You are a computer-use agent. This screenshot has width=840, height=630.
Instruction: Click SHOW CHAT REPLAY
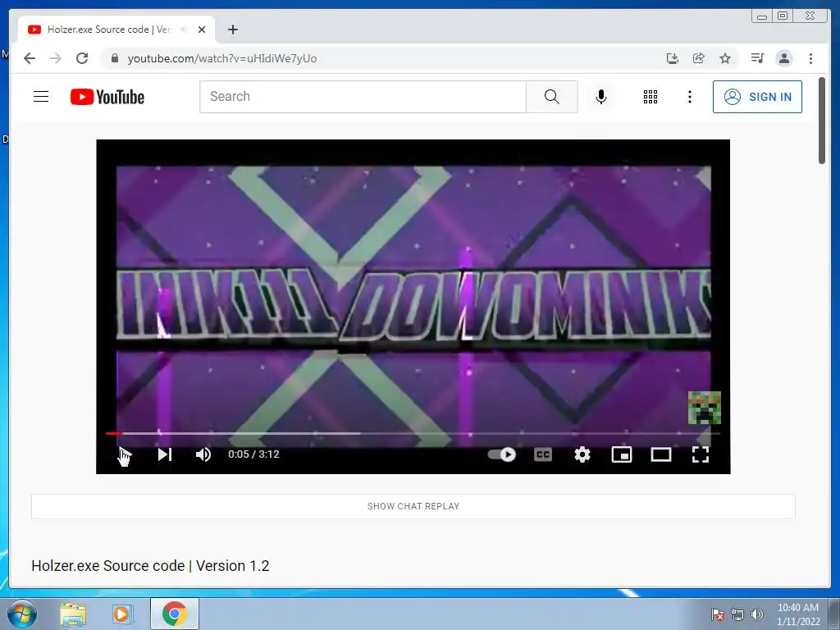click(413, 506)
